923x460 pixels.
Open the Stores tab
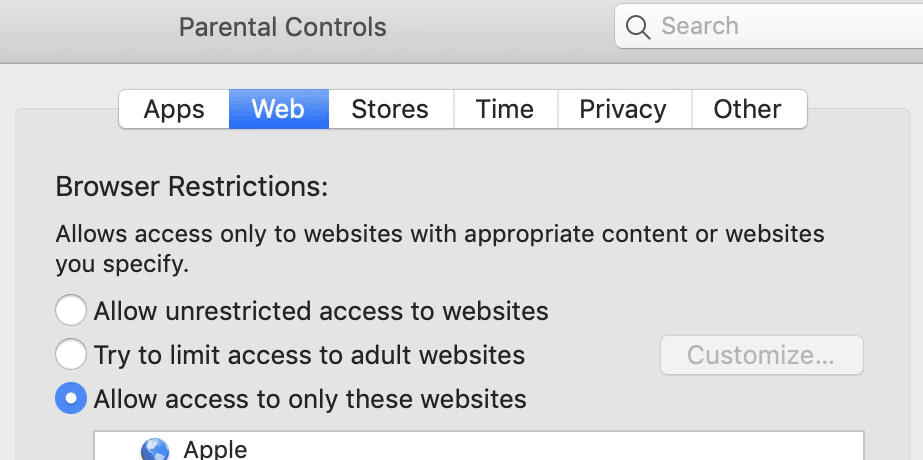point(390,109)
